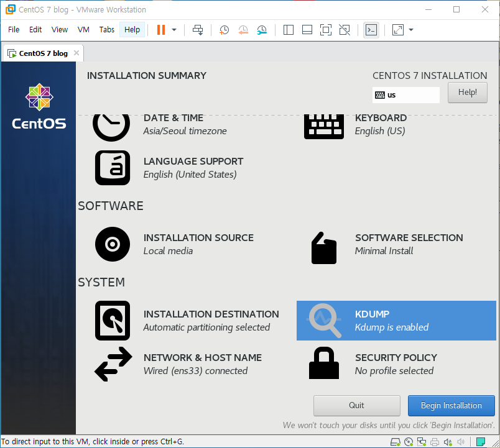Click the Help! button in installer
The height and width of the screenshot is (448, 500).
coord(468,93)
